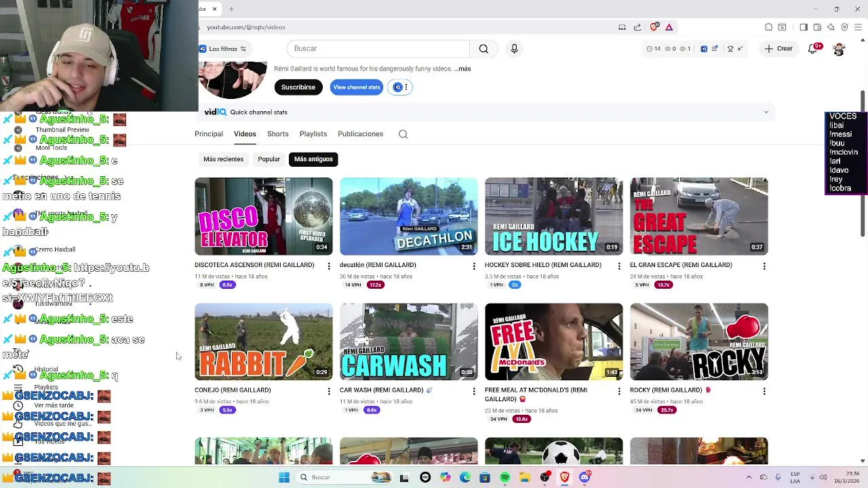This screenshot has width=868, height=488.
Task: Open options menu for DISCOTECA ASCENSOR video
Action: tap(329, 266)
